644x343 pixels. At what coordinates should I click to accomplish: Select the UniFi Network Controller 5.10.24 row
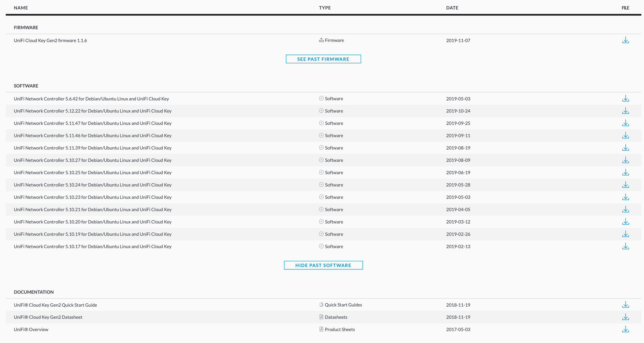[x=92, y=185]
